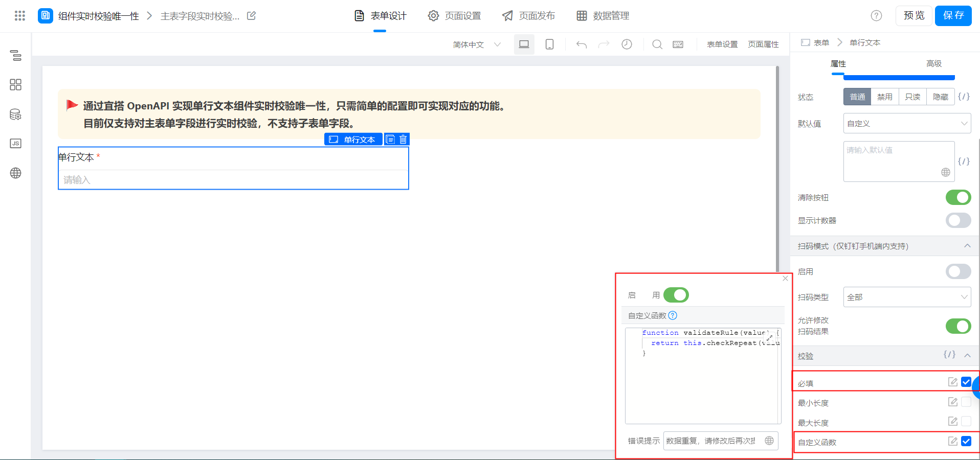Enable scan mode 启用 switch
The width and height of the screenshot is (980, 460).
[958, 271]
